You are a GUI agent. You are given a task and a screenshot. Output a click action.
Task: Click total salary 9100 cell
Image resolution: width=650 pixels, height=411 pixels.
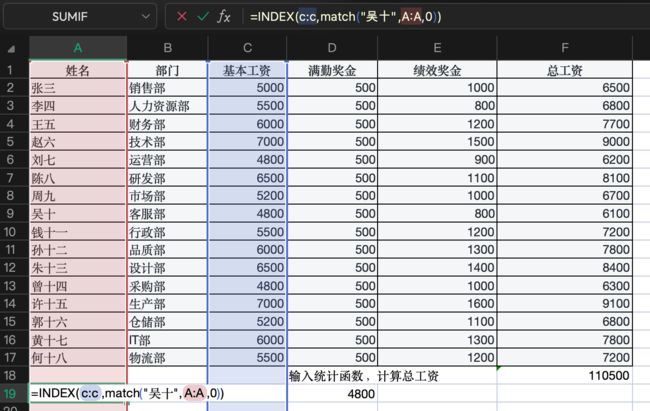tap(565, 304)
